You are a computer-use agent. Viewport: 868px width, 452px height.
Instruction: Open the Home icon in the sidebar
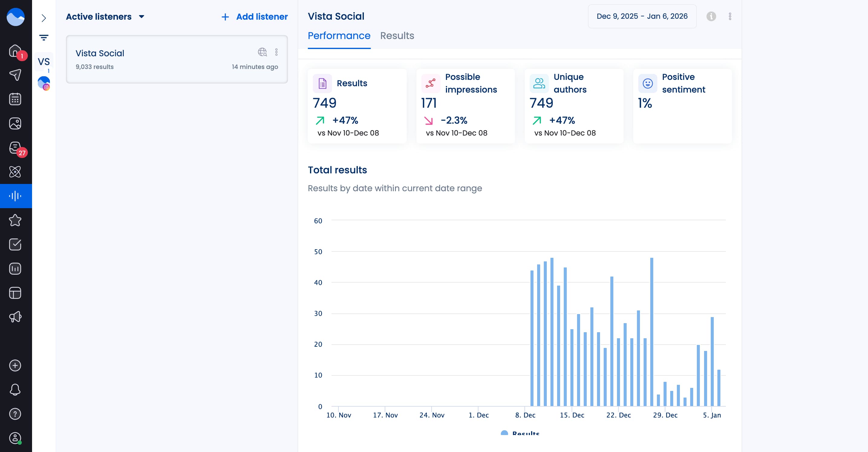[x=15, y=50]
